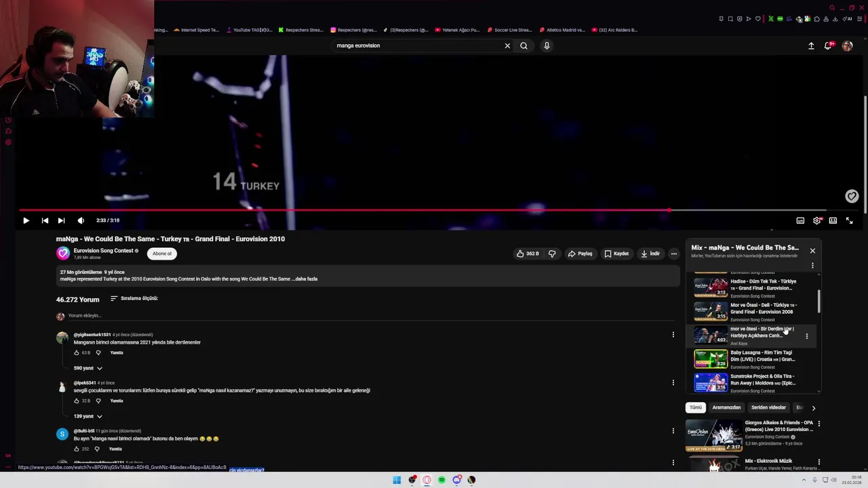Play the paused YouTube video
The width and height of the screenshot is (868, 488).
point(26,220)
